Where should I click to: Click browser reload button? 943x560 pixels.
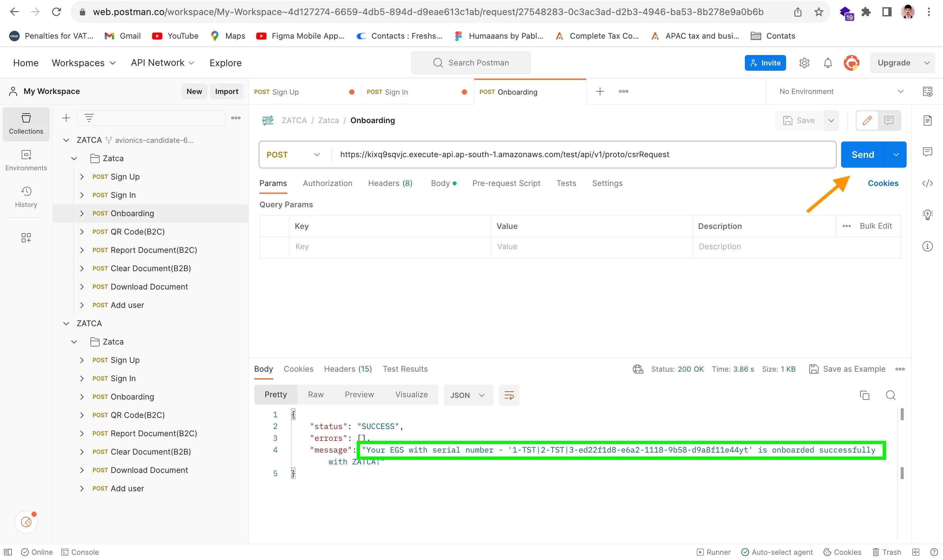pyautogui.click(x=57, y=12)
